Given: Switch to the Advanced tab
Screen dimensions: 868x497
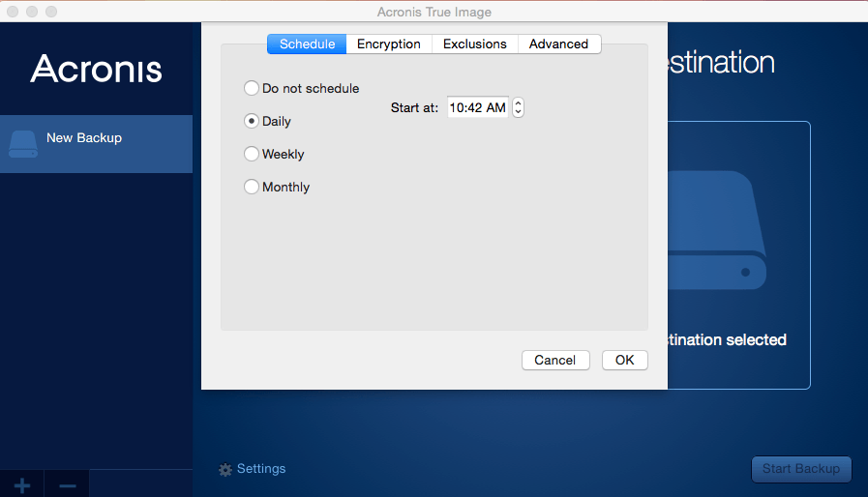Looking at the screenshot, I should tap(559, 44).
